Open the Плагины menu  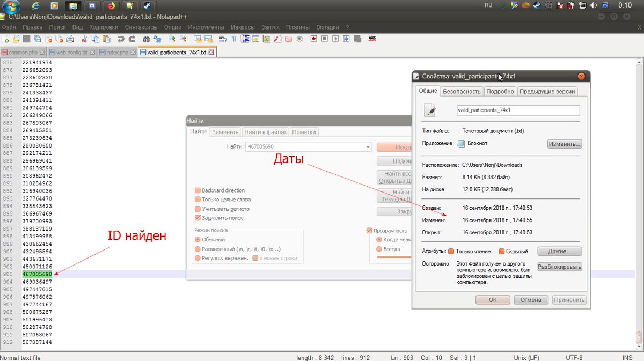(297, 27)
